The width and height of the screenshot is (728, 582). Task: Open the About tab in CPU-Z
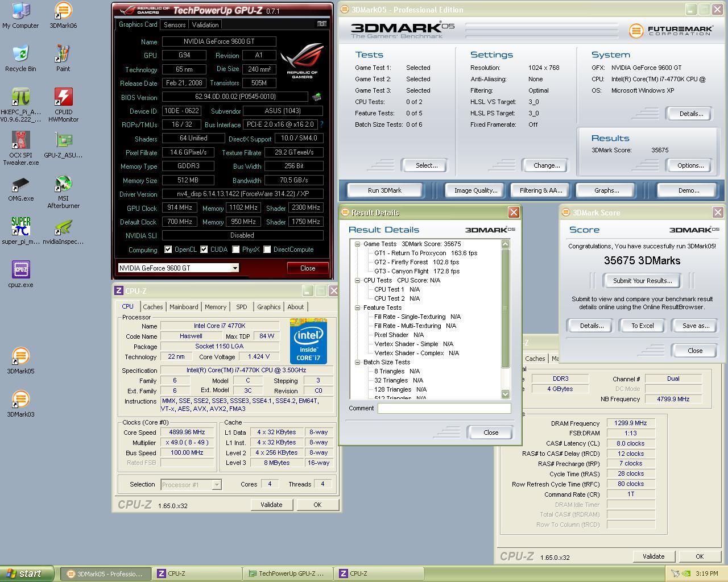pos(295,307)
